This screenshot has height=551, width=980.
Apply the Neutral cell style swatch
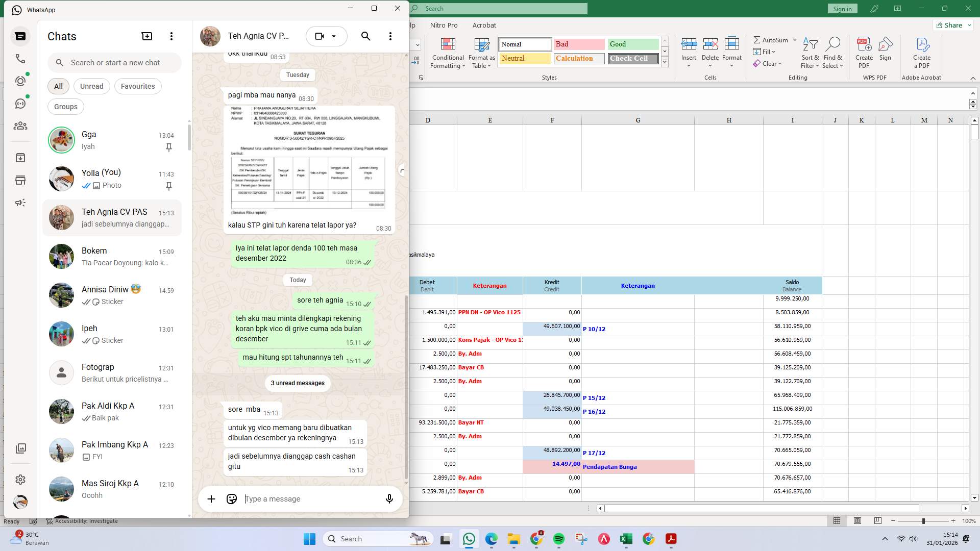pos(524,58)
